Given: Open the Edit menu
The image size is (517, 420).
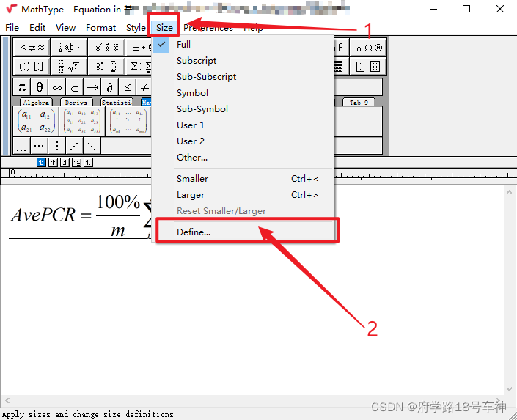Looking at the screenshot, I should (37, 28).
